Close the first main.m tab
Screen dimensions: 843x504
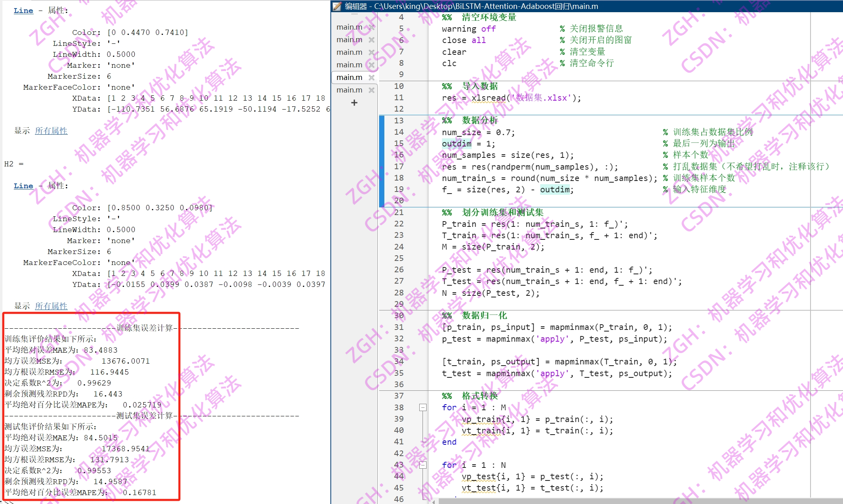[371, 27]
